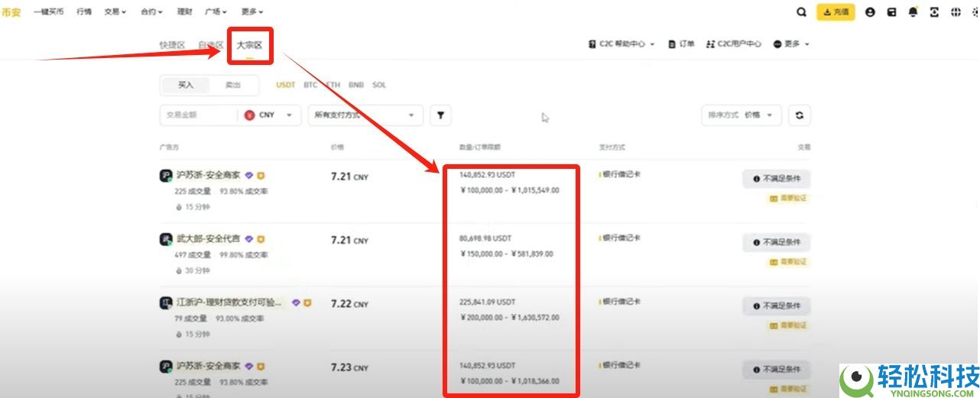Click purple verified badge beside 武大郎-安全代言
Screen dimensions: 980x398
click(248, 239)
